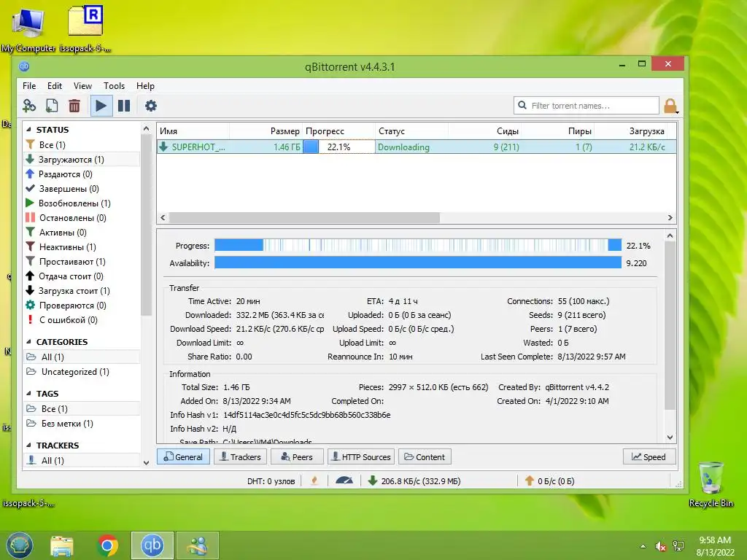Open the Help menu
The width and height of the screenshot is (747, 560).
pyautogui.click(x=145, y=86)
